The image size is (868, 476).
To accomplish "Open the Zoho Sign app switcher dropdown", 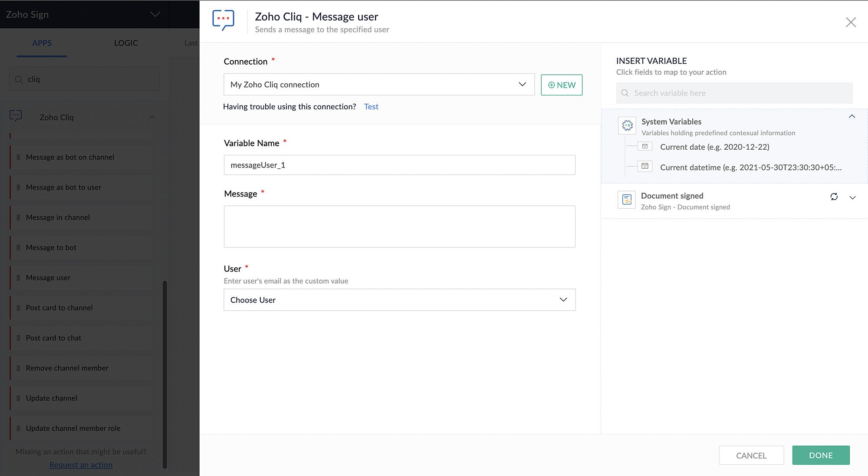I will (155, 14).
